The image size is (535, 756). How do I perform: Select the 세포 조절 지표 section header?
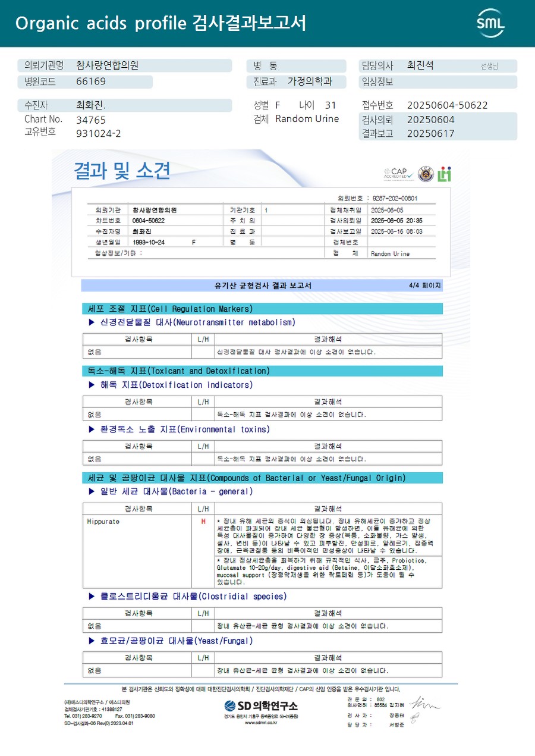[x=262, y=309]
